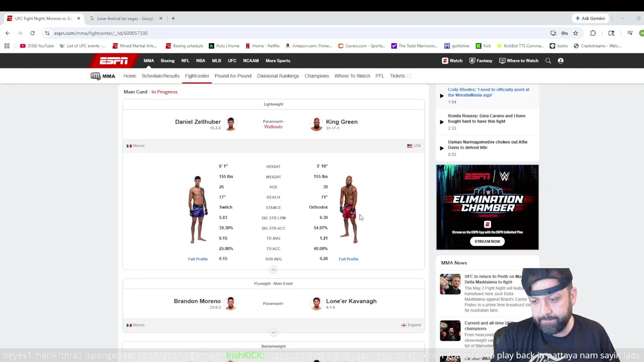Open the apps grid in bookmarks bar

tap(7, 46)
